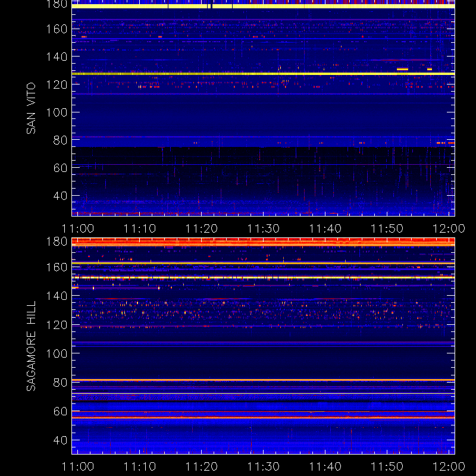
Task: Select the 60 tick label on Sagamore Hill plot
Action: pos(60,411)
